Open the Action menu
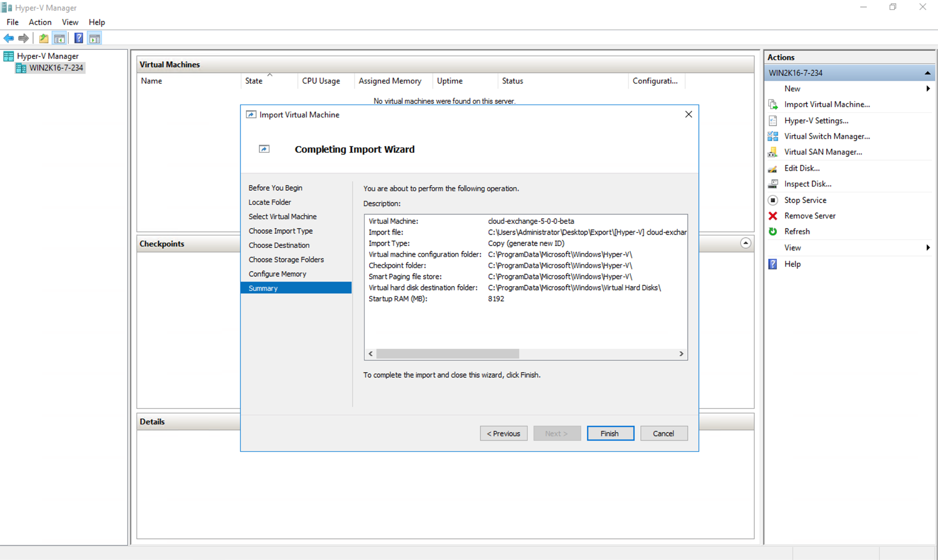Screen dimensions: 938x560 click(x=40, y=22)
